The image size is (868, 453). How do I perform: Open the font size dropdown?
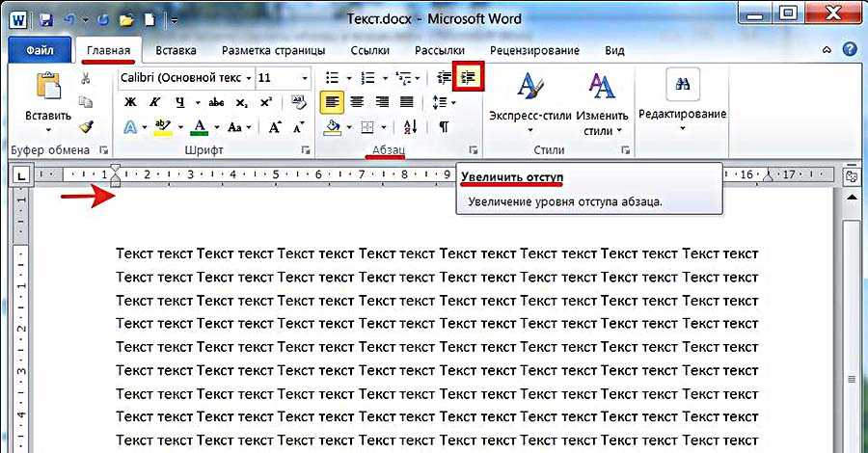(x=306, y=77)
